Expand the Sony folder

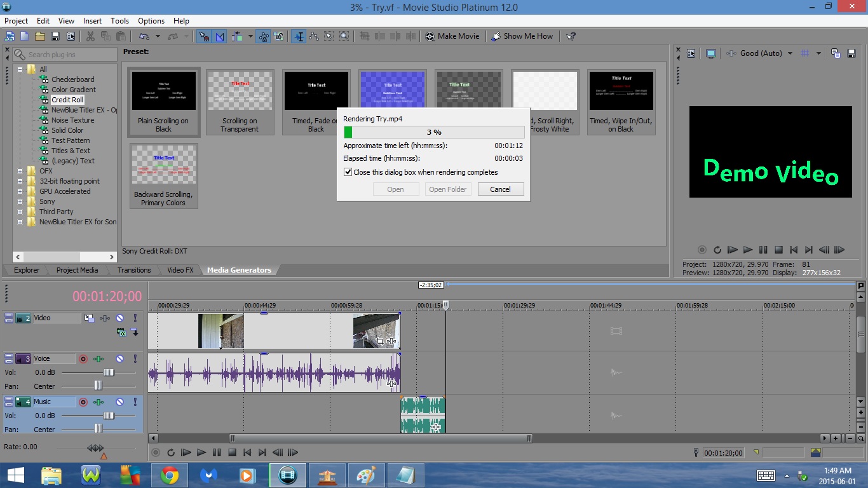coord(20,201)
